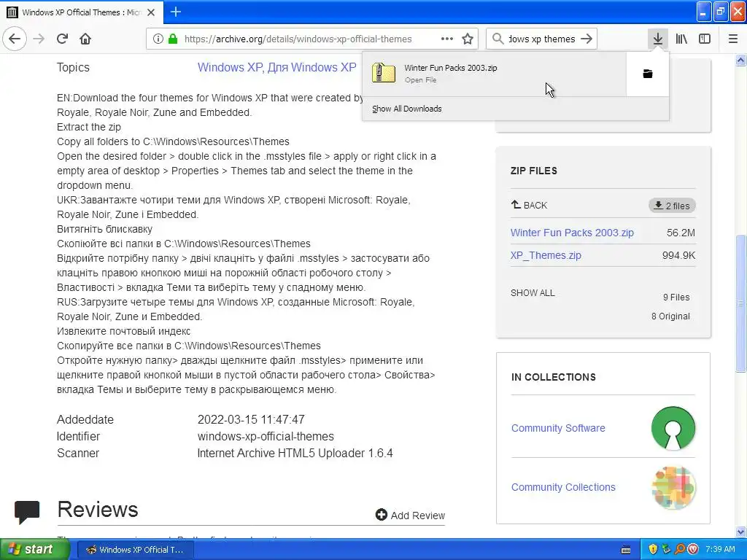Screen dimensions: 747x560
Task: Reload the current page
Action: 62,39
